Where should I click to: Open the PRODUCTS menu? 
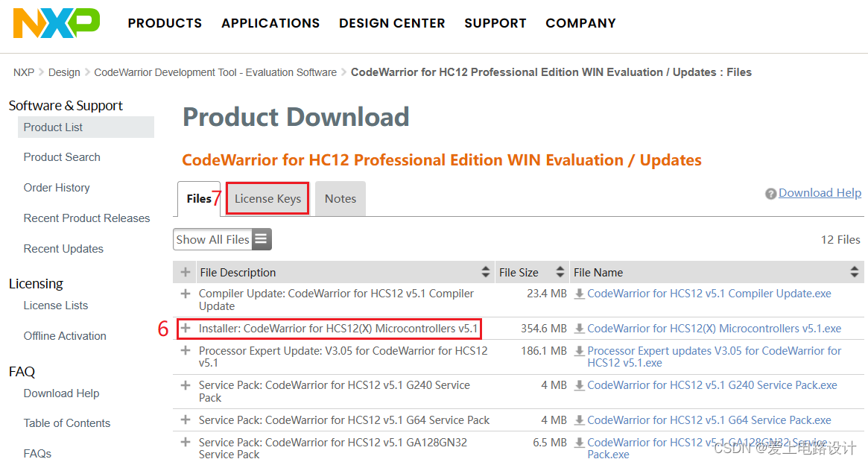165,23
